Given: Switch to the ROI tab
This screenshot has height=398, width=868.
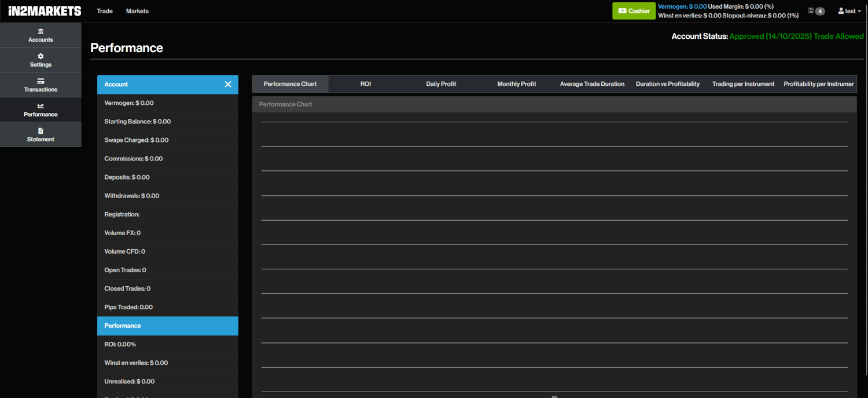Looking at the screenshot, I should tap(366, 84).
